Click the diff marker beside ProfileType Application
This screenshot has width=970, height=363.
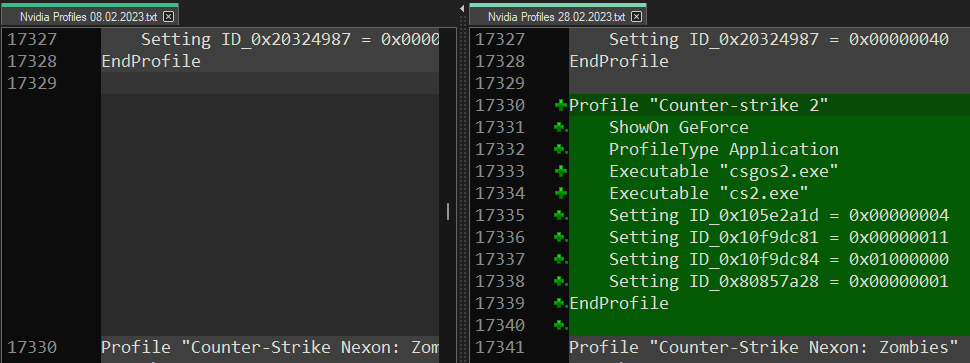tap(561, 149)
